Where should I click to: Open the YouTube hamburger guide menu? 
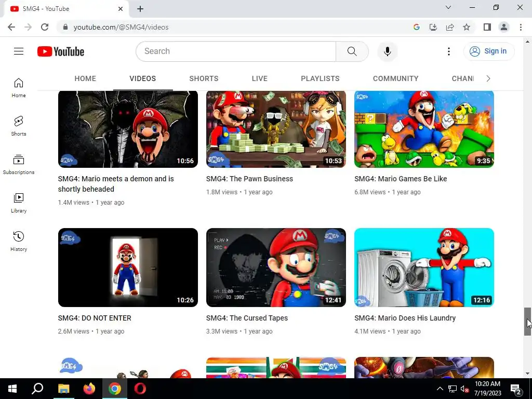[x=19, y=51]
